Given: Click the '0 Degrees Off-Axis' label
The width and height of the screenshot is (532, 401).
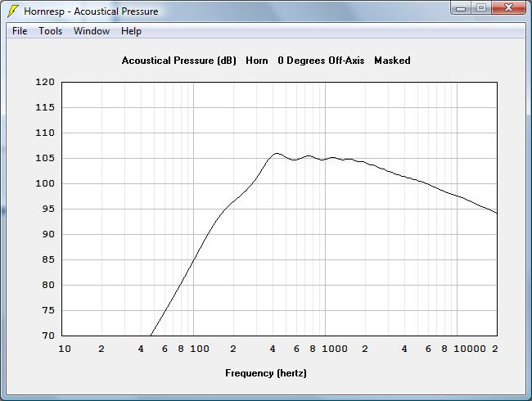Looking at the screenshot, I should click(321, 61).
